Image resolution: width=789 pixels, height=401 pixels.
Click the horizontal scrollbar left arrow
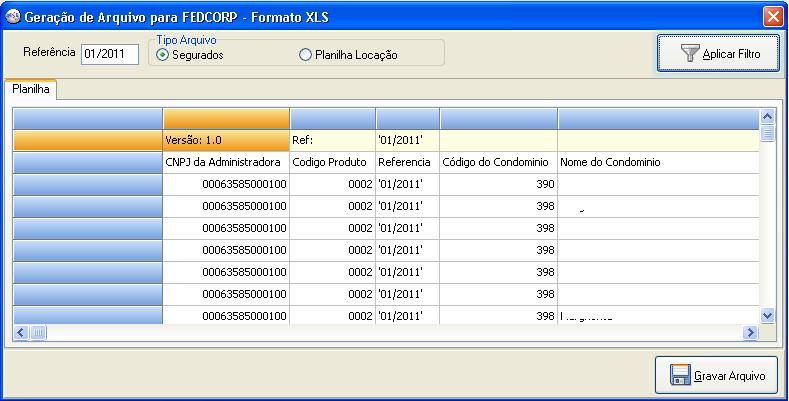(20, 332)
